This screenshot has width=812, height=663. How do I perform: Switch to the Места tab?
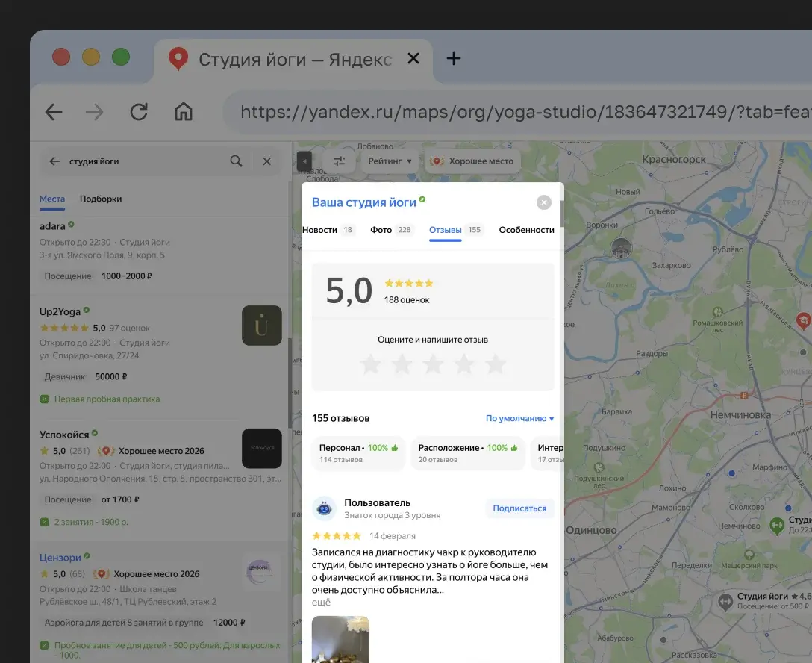tap(52, 199)
